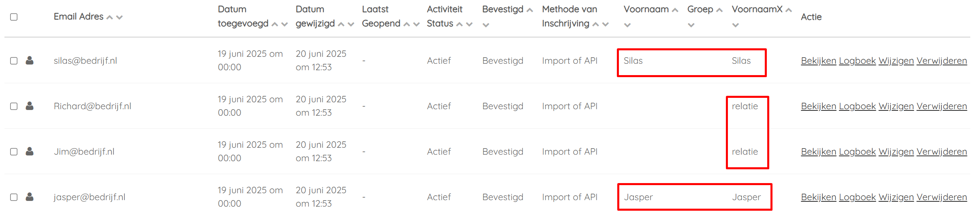Check the box for silas@bedrijf.nl row
980x218 pixels.
[x=14, y=61]
